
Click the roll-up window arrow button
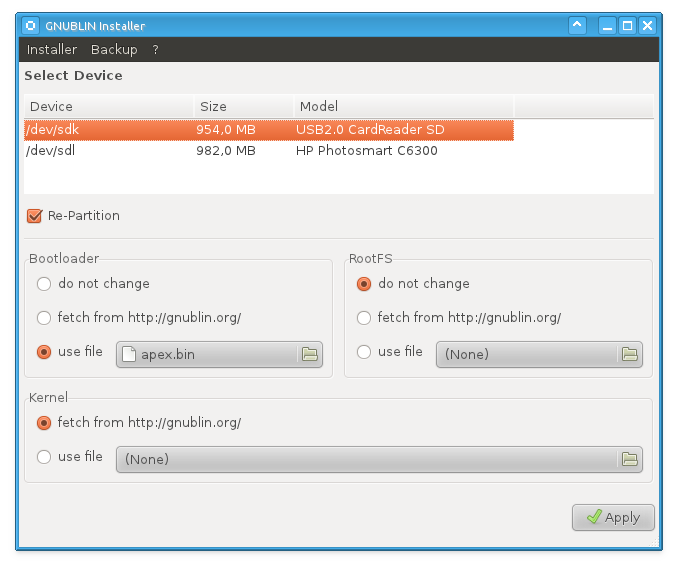click(x=577, y=26)
